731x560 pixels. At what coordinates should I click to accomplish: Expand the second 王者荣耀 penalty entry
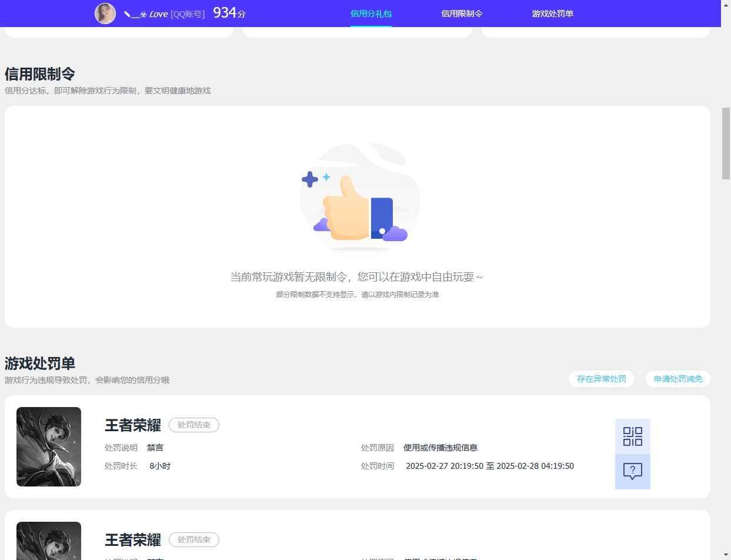132,540
